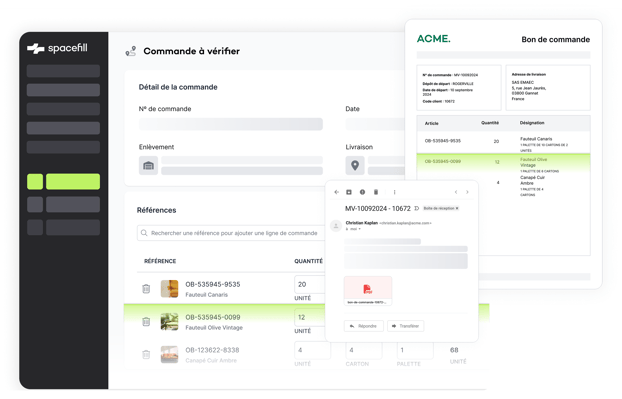This screenshot has height=399, width=622.
Task: Report spam using the exclamation icon
Action: (x=362, y=192)
